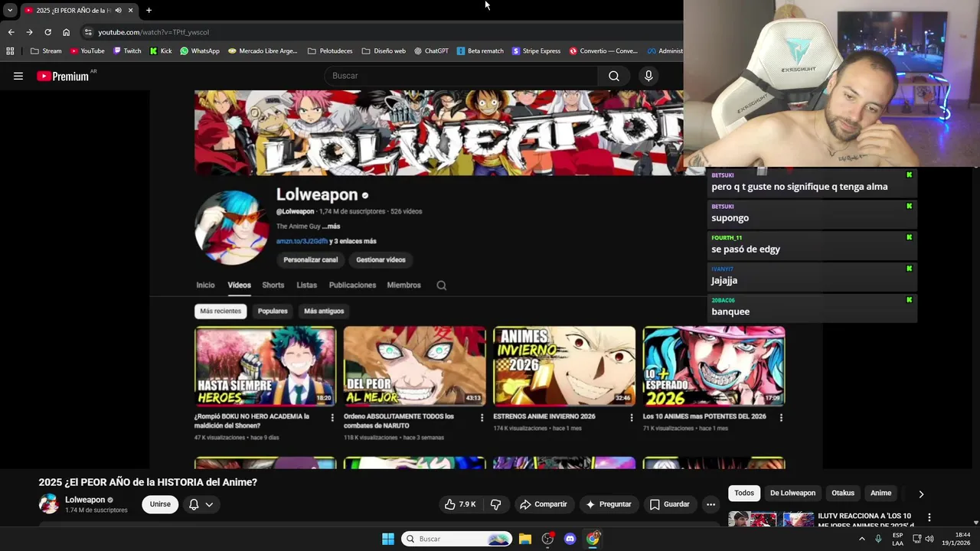Open the WhatsApp bookmark
This screenshot has height=551, width=980.
(x=200, y=51)
